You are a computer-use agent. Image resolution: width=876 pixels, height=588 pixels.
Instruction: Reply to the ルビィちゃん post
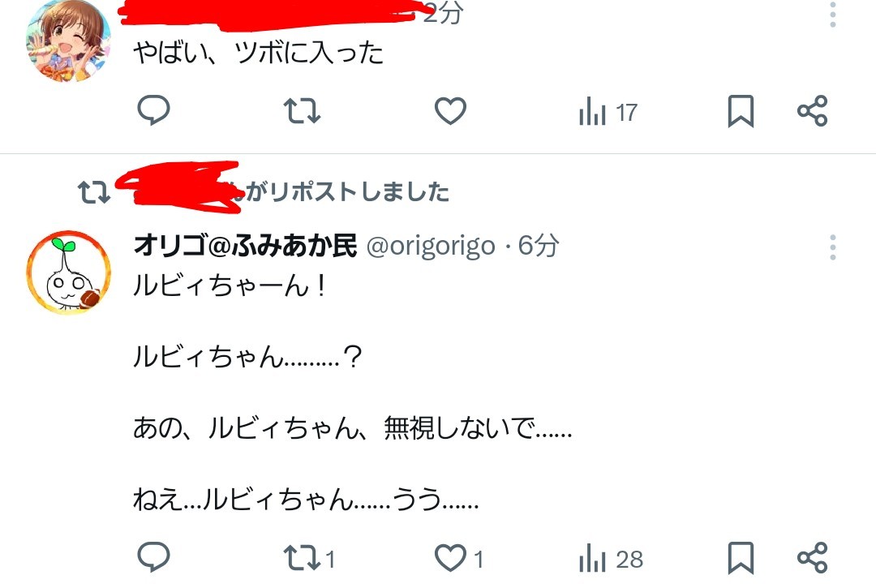[153, 556]
